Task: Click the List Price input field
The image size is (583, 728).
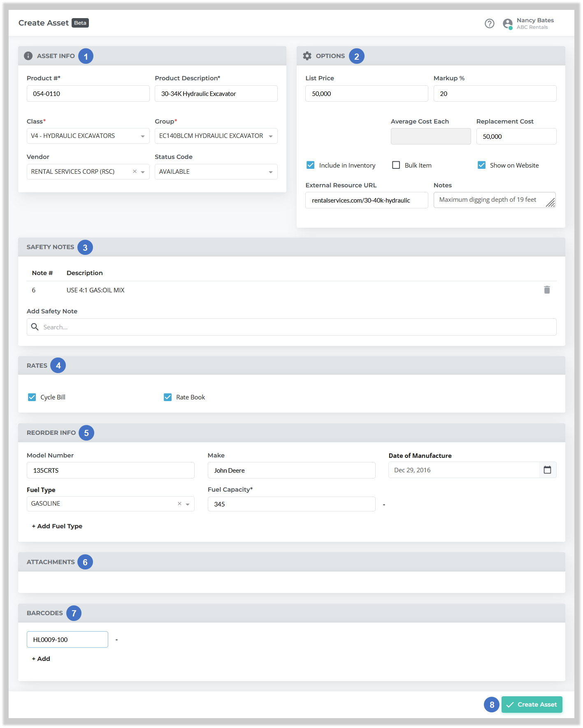Action: coord(366,94)
